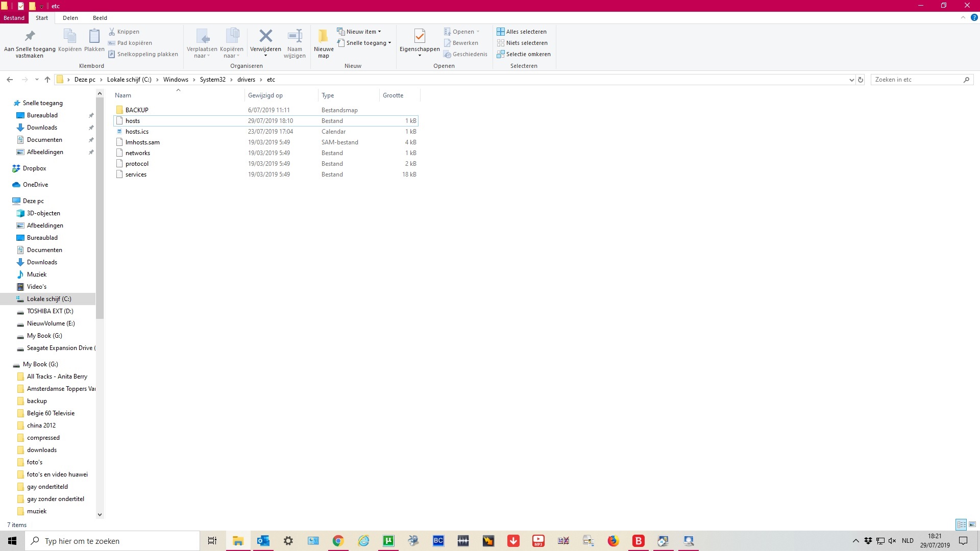Open the Delen ribbon tab
The image size is (980, 551).
(70, 18)
